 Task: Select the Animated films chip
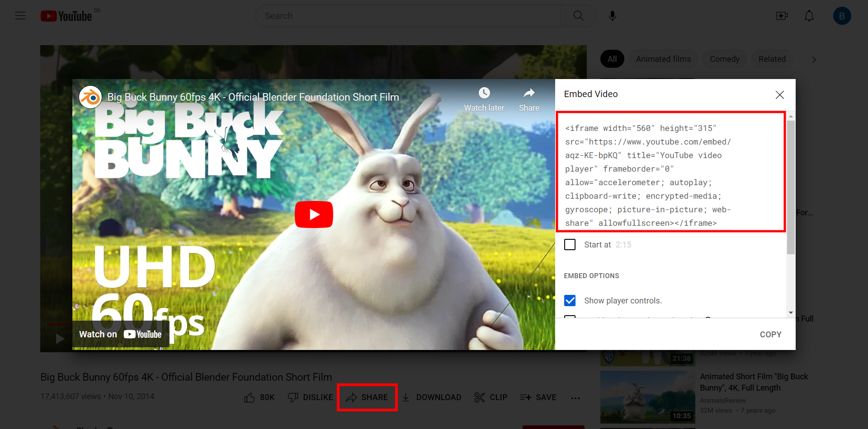[x=663, y=59]
